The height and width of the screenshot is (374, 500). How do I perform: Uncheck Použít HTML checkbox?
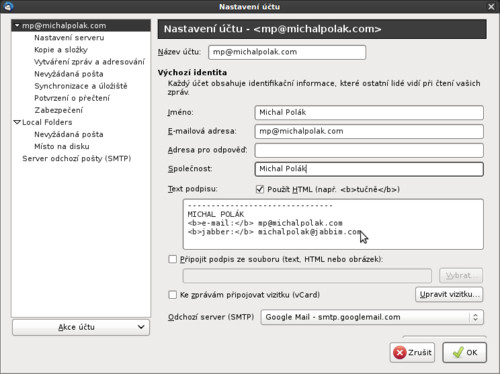260,189
